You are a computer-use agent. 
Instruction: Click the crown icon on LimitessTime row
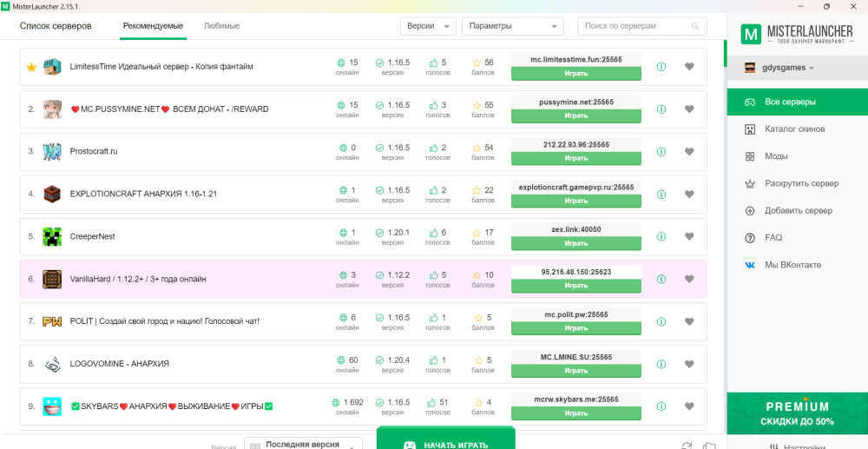[31, 67]
